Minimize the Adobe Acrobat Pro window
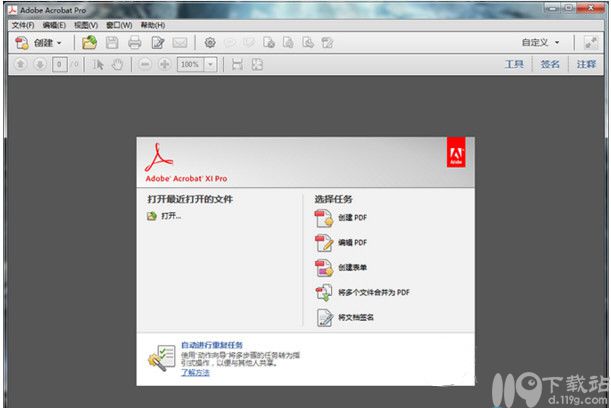 (553, 7)
